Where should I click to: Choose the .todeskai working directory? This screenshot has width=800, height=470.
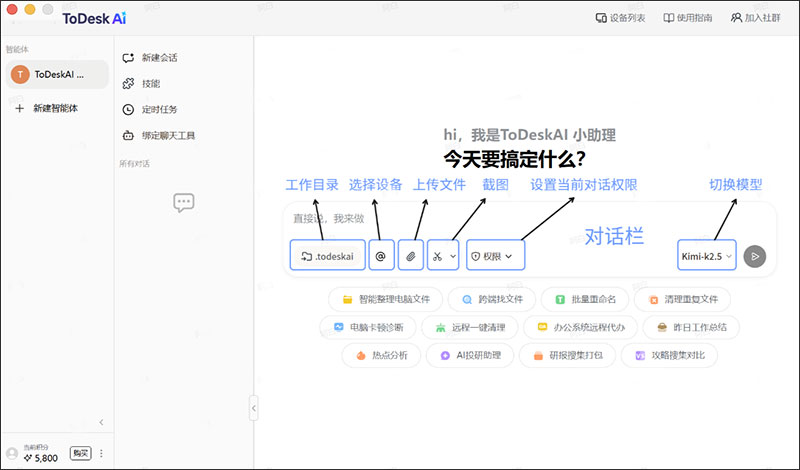(x=328, y=255)
